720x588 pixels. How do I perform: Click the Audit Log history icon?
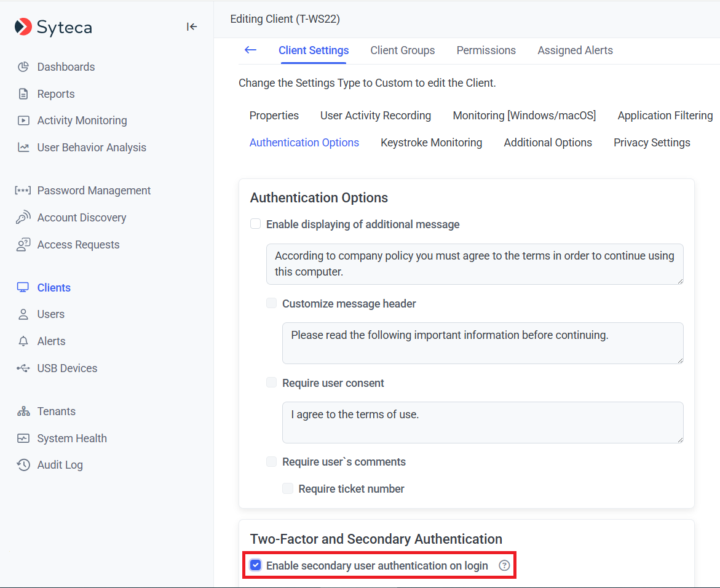click(x=23, y=465)
